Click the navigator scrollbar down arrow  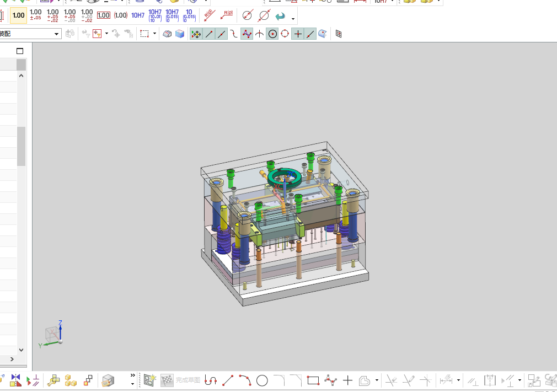tap(22, 350)
